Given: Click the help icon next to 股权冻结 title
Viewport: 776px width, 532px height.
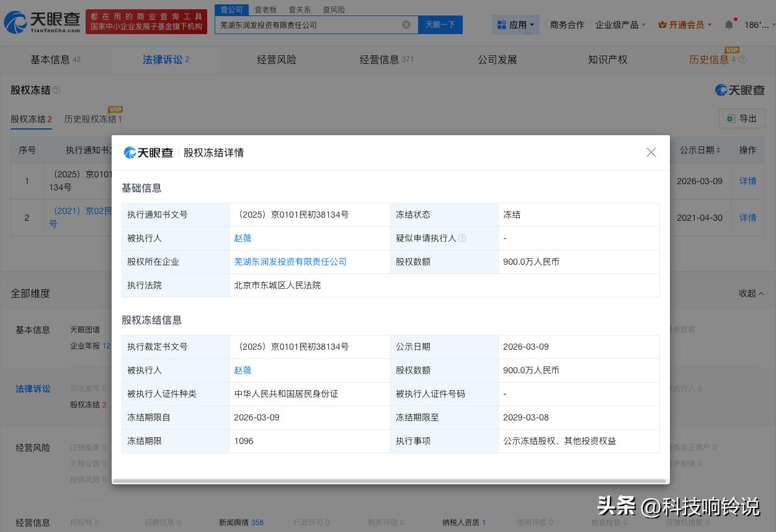Looking at the screenshot, I should 56,90.
